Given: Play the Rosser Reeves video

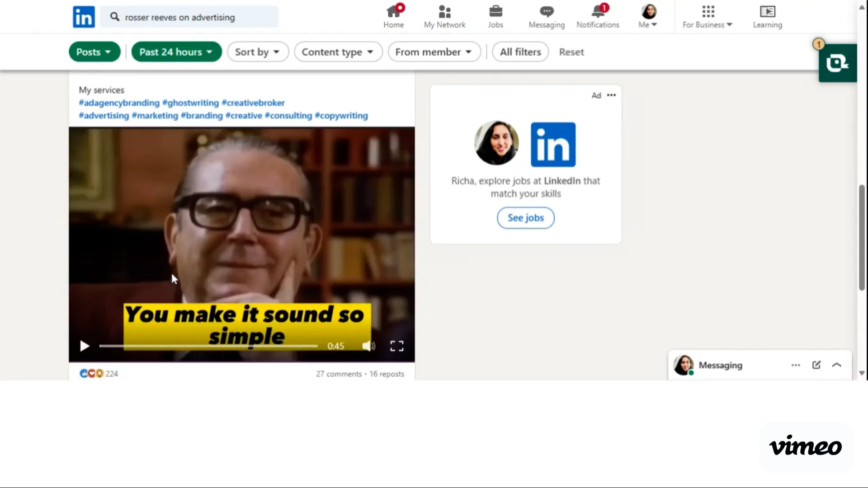Looking at the screenshot, I should pos(85,346).
